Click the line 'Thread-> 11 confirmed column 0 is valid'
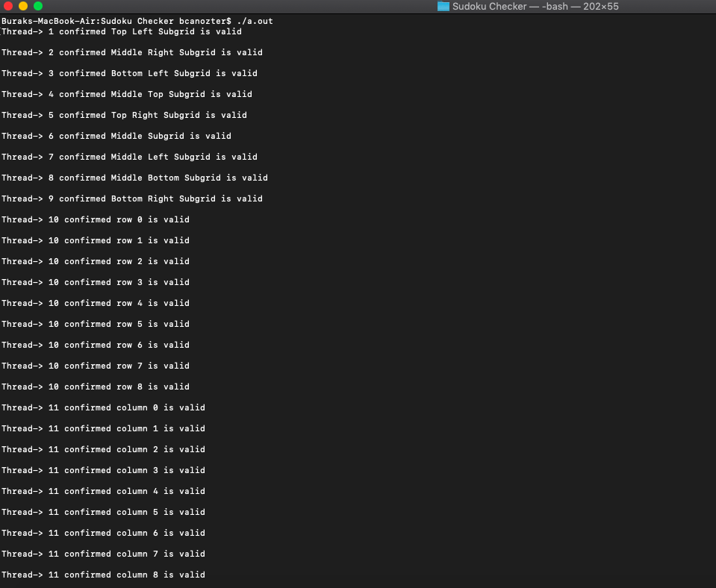This screenshot has width=716, height=588. tap(103, 407)
